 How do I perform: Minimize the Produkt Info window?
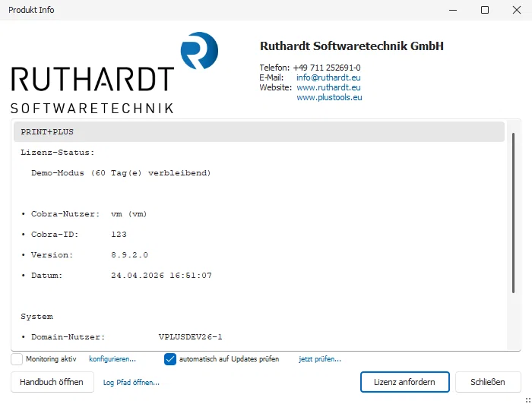click(x=453, y=10)
